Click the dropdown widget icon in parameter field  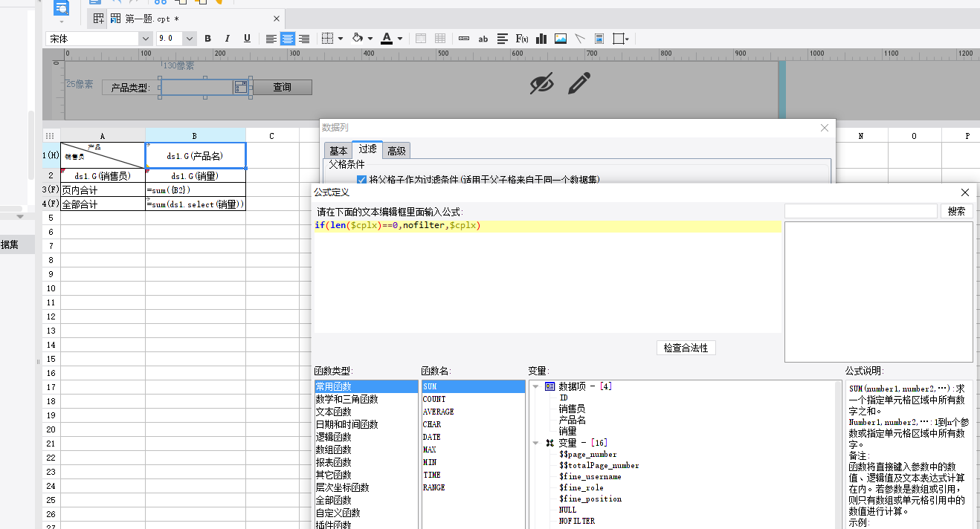coord(240,88)
